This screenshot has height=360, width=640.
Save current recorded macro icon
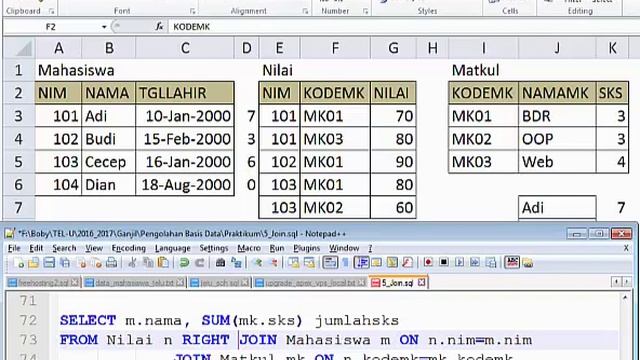pyautogui.click(x=491, y=262)
